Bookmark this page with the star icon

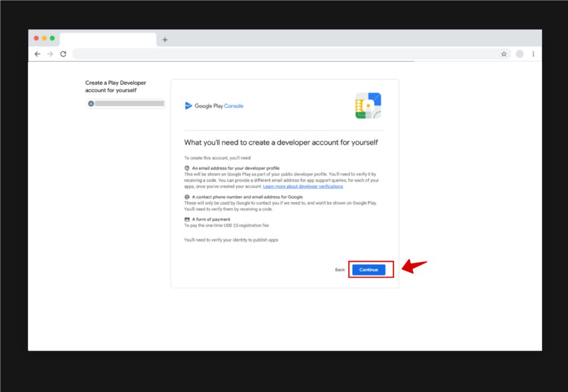(504, 54)
